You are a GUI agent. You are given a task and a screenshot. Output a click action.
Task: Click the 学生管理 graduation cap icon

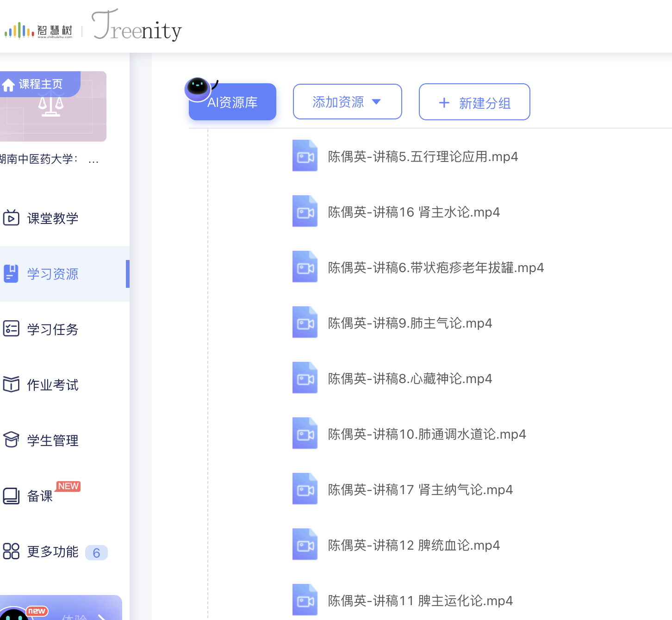tap(11, 440)
